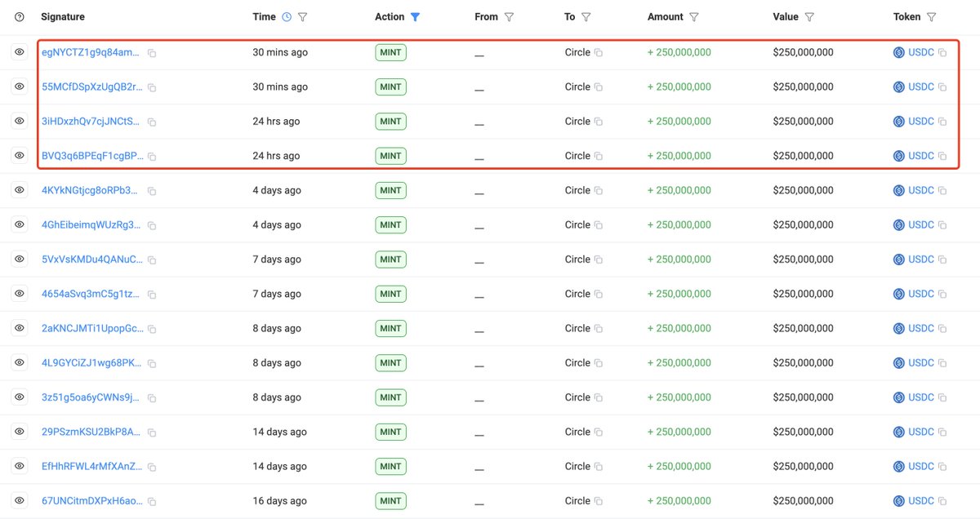Open the From column filter
980x519 pixels.
click(510, 17)
